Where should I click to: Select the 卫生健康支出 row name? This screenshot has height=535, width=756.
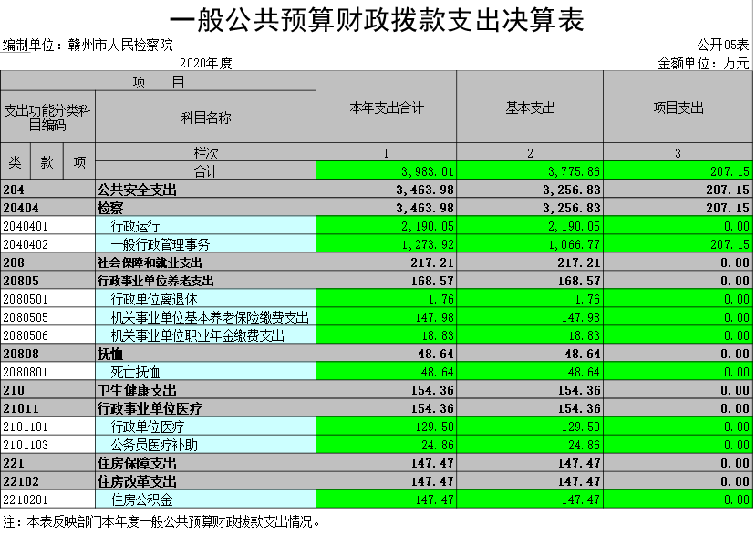(x=137, y=390)
